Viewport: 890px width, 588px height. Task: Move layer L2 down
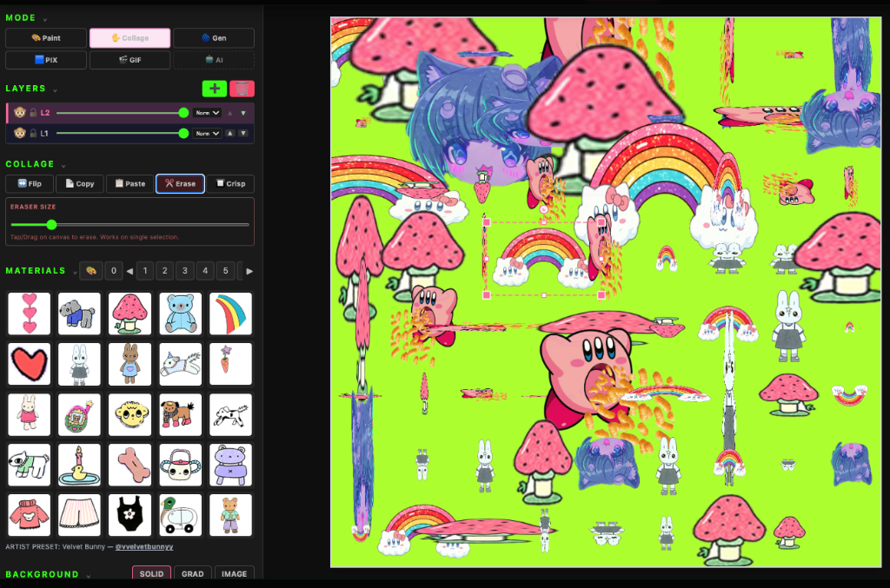[x=243, y=113]
